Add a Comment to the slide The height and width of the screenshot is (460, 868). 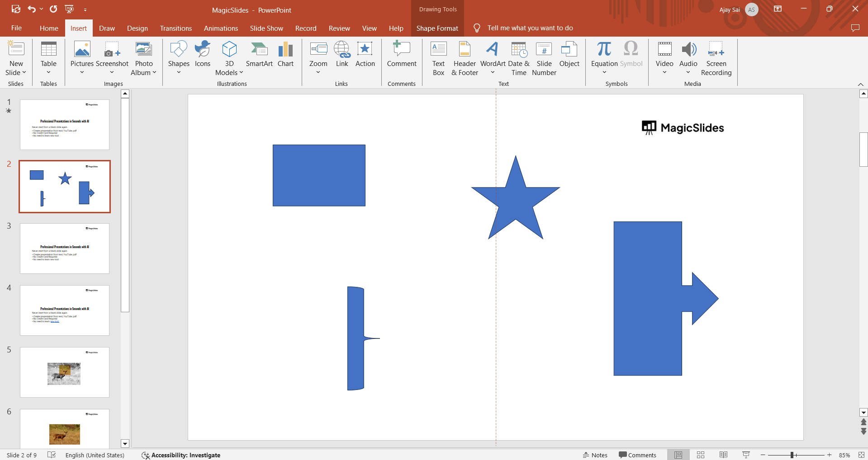(401, 55)
